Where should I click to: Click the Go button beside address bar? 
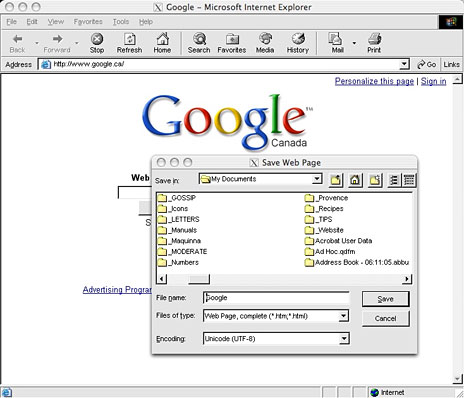(x=427, y=64)
